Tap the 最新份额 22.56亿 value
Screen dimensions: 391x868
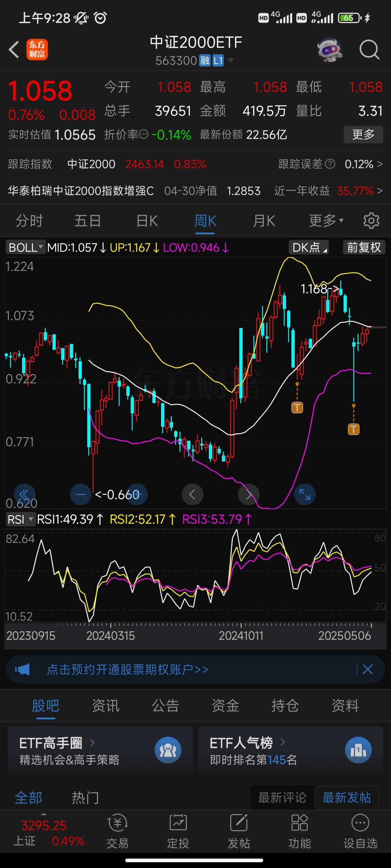click(267, 135)
